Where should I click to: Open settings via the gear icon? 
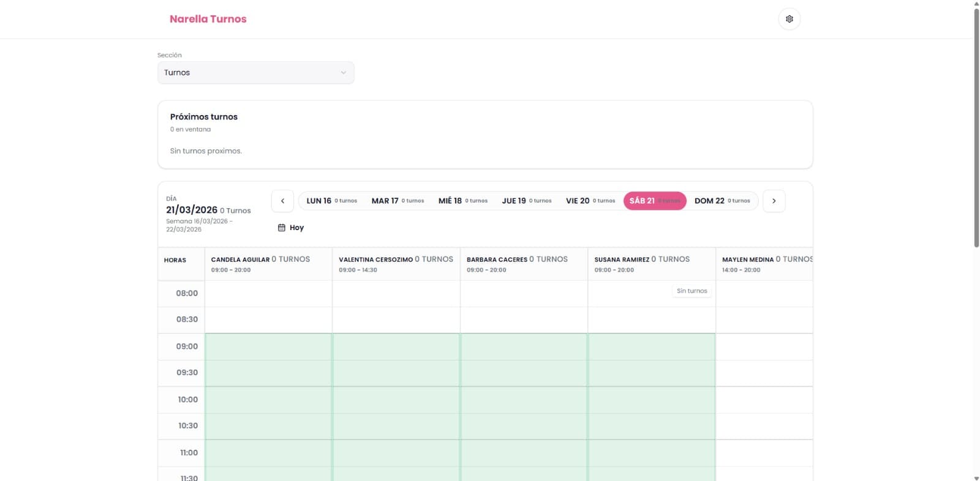point(789,19)
